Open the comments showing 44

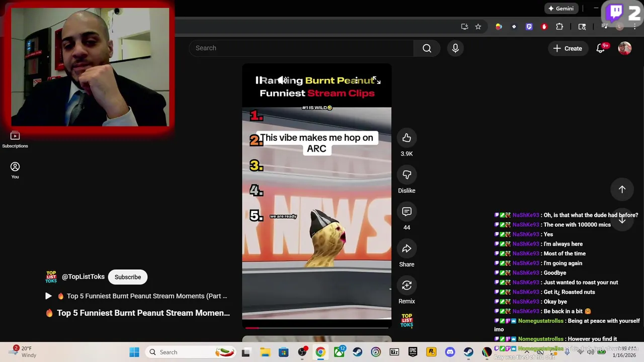coord(407,212)
